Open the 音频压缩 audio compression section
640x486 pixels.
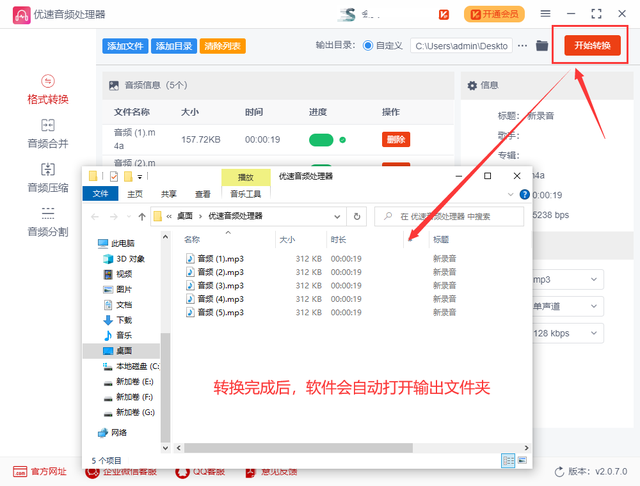coord(48,178)
